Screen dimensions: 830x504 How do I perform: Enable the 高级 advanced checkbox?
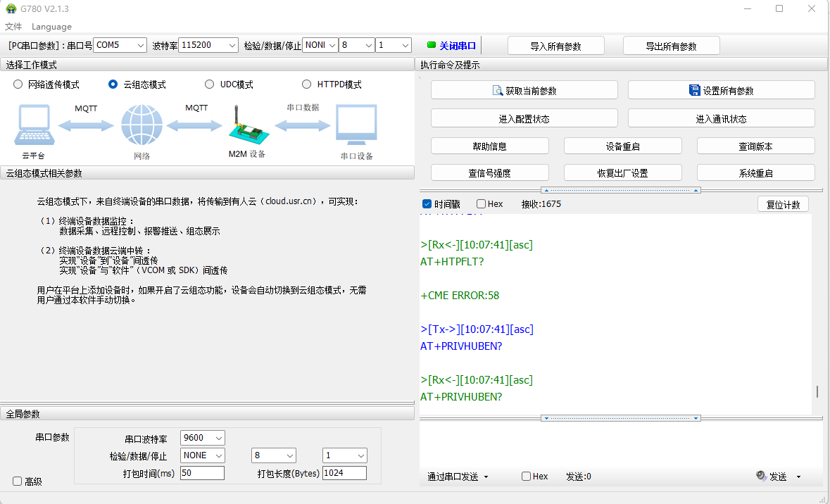coord(18,481)
